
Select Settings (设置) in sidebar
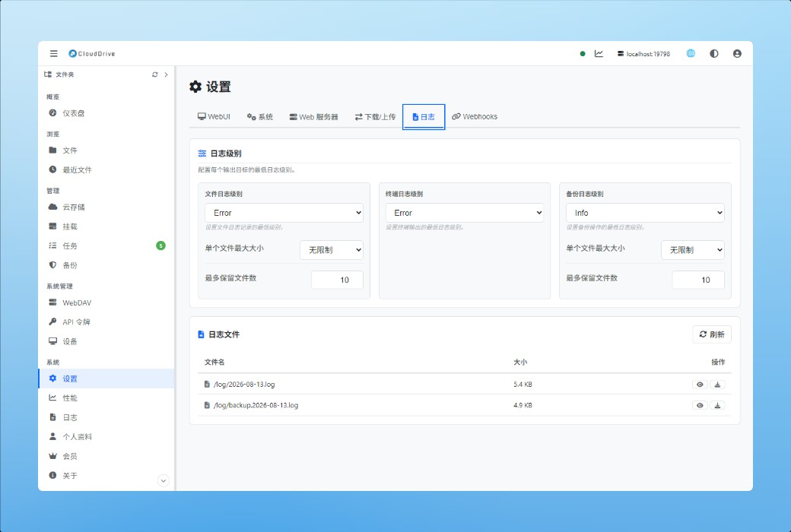click(106, 378)
